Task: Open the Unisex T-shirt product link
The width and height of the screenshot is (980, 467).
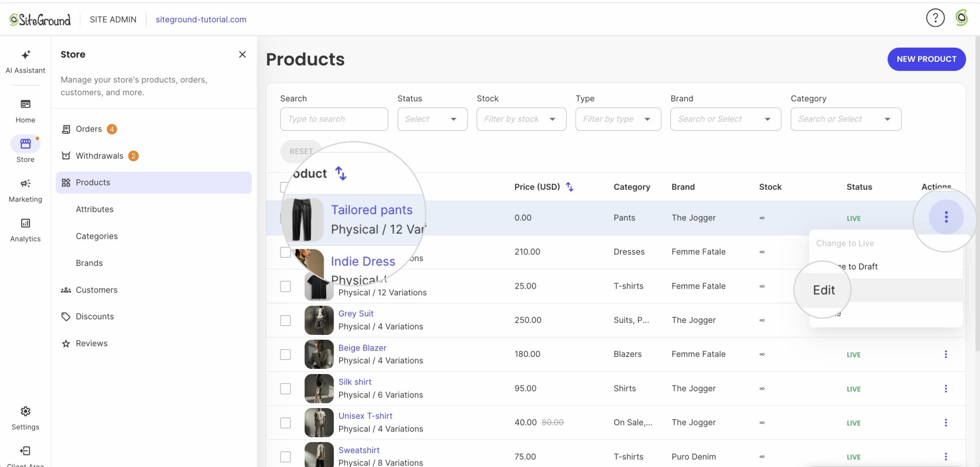Action: pos(366,416)
